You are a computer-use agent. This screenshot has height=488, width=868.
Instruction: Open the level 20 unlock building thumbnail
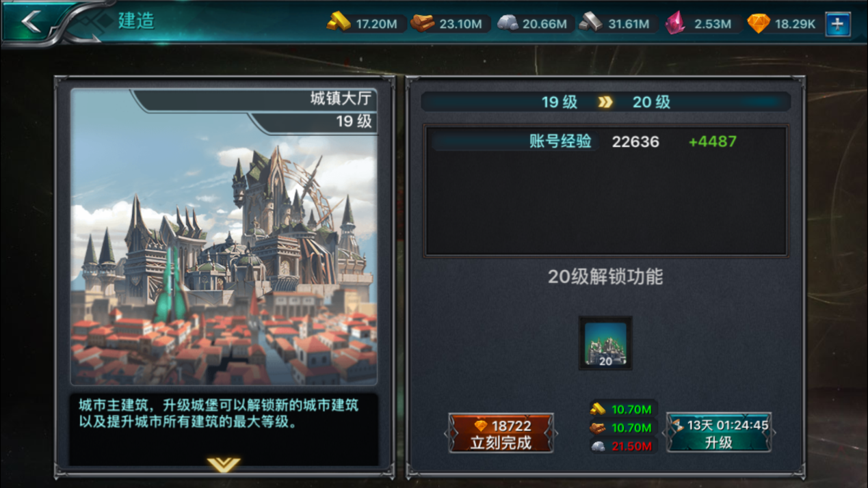pos(605,343)
